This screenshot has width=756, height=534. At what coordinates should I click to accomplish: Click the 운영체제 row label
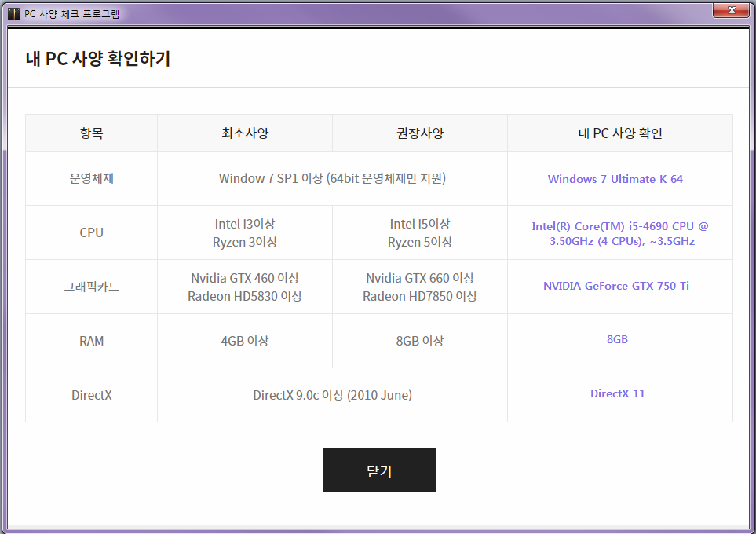tap(91, 178)
